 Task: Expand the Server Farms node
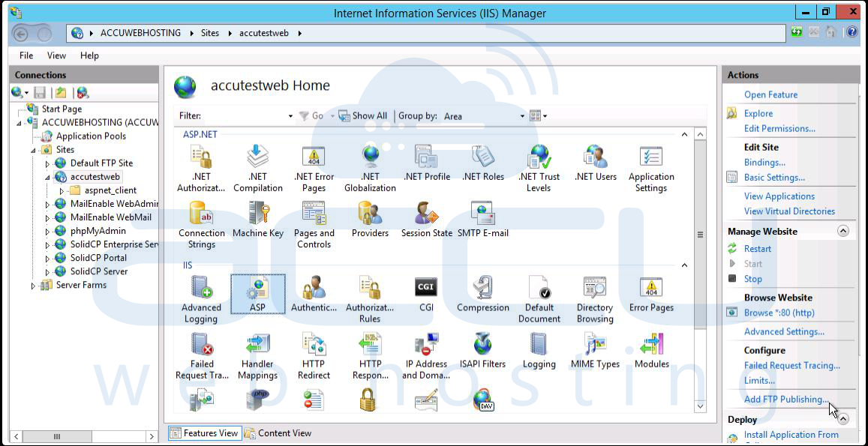(33, 286)
